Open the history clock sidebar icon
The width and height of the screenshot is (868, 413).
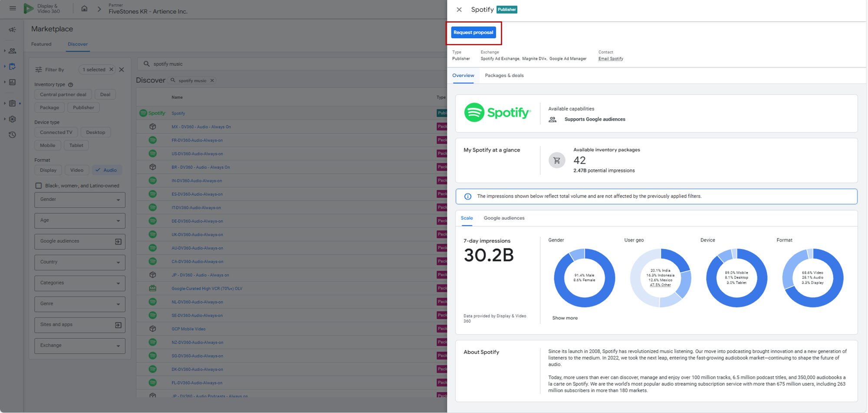coord(13,135)
